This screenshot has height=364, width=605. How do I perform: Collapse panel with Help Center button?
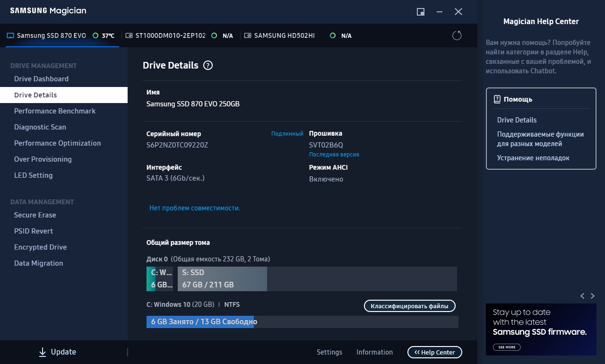pyautogui.click(x=435, y=352)
